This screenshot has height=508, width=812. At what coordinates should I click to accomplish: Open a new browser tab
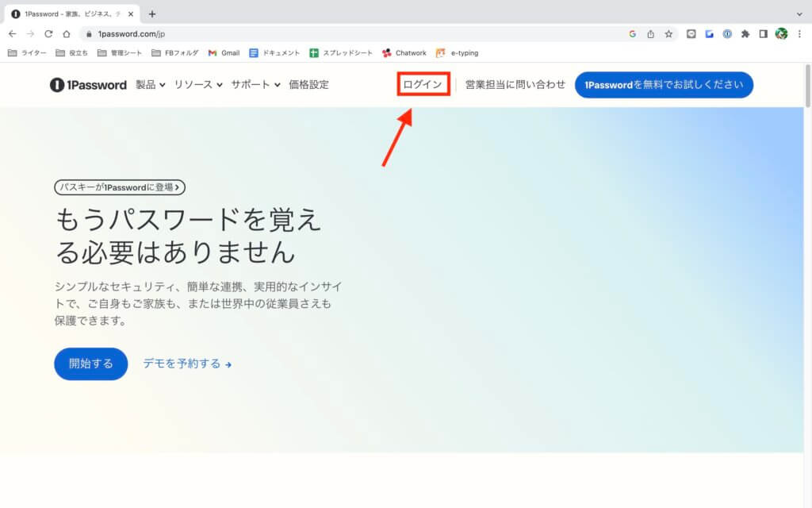151,14
